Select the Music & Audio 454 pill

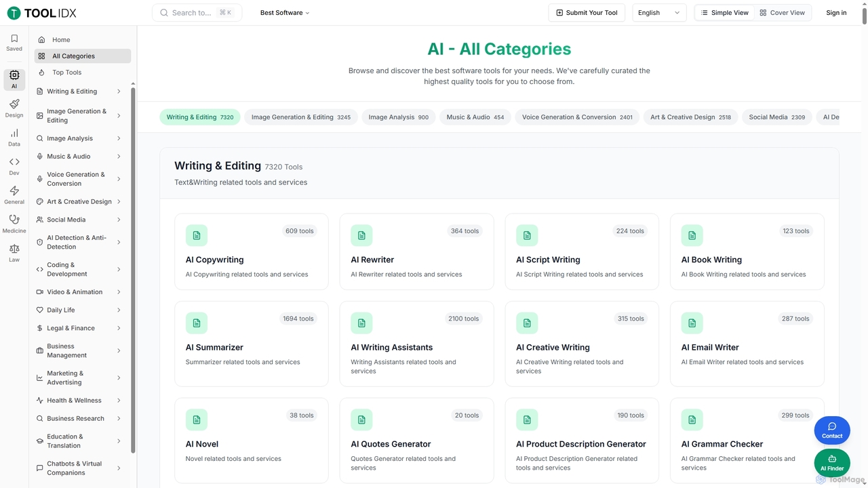[x=475, y=117]
